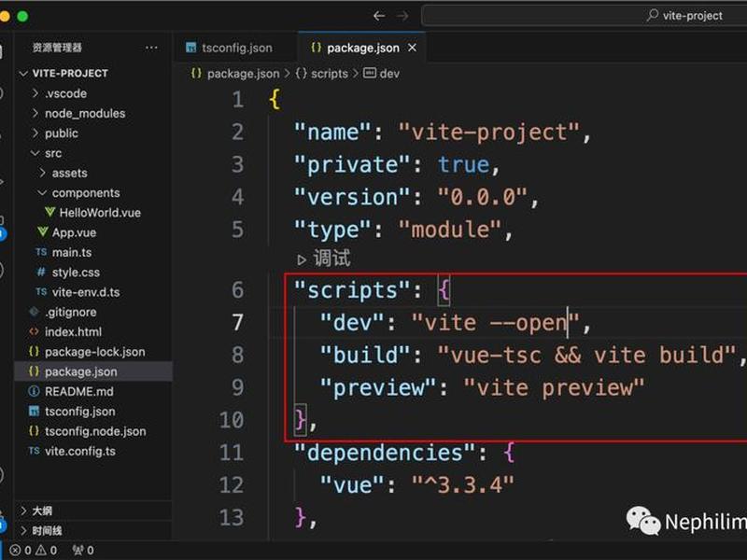Image resolution: width=747 pixels, height=560 pixels.
Task: Open HelloWorld.vue file
Action: click(x=92, y=213)
